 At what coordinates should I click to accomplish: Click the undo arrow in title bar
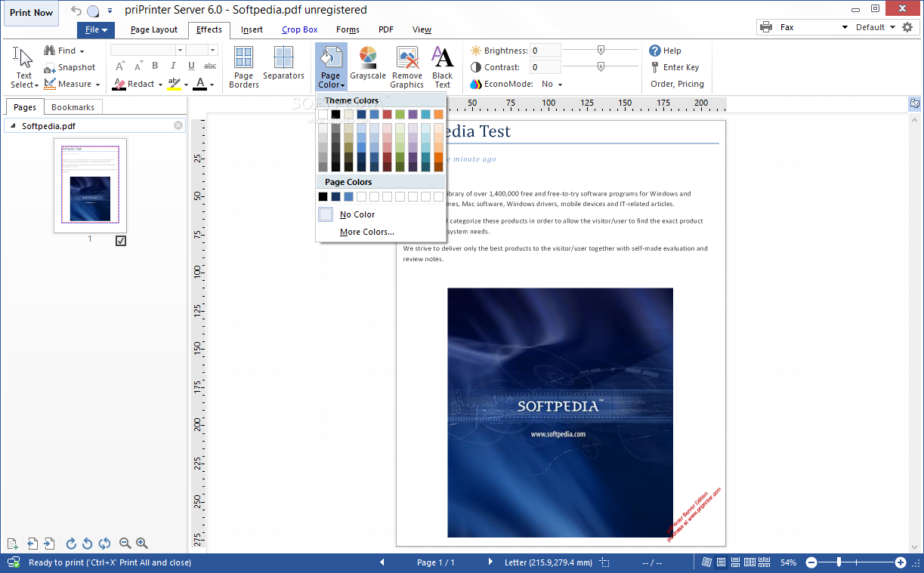click(76, 11)
